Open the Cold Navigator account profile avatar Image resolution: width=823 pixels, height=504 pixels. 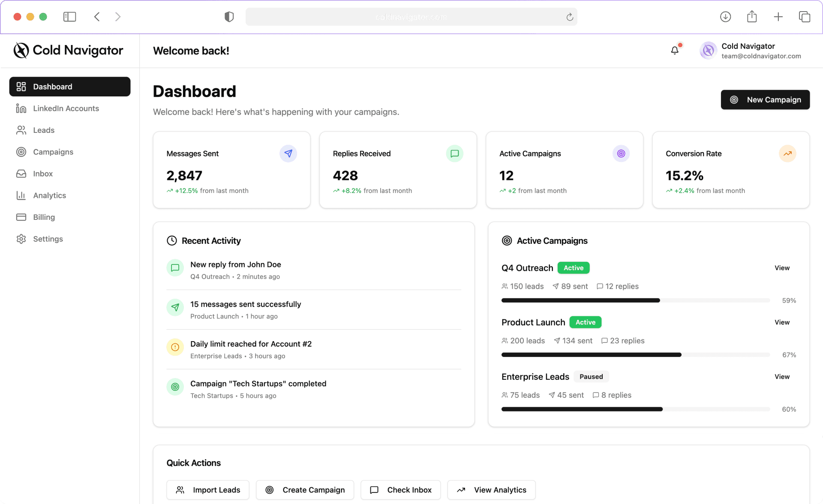pyautogui.click(x=708, y=51)
